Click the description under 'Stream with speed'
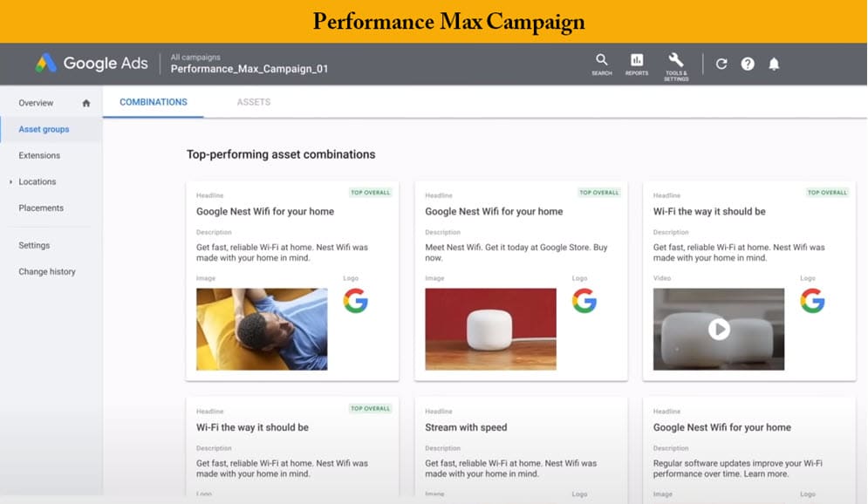868x504 pixels. [511, 468]
